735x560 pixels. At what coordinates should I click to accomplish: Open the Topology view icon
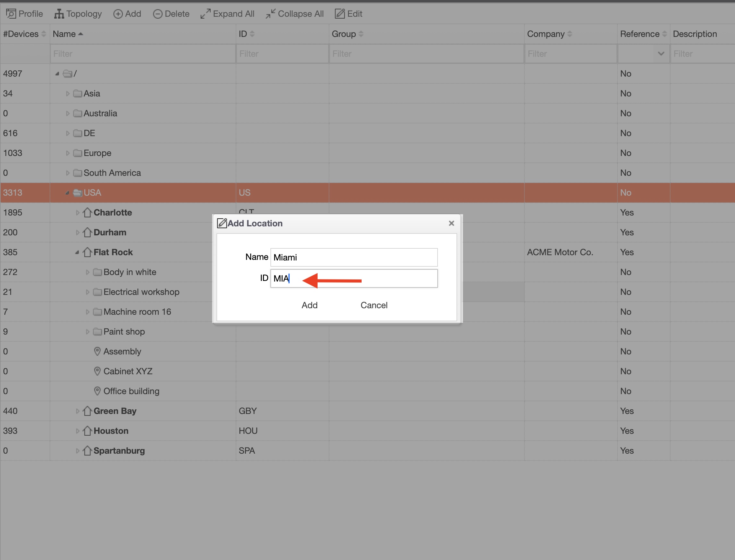click(59, 14)
